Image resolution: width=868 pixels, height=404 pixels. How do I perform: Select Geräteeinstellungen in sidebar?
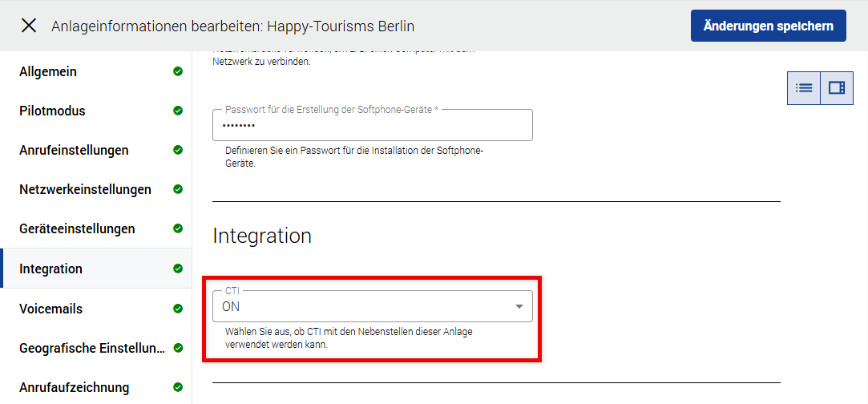coord(77,228)
